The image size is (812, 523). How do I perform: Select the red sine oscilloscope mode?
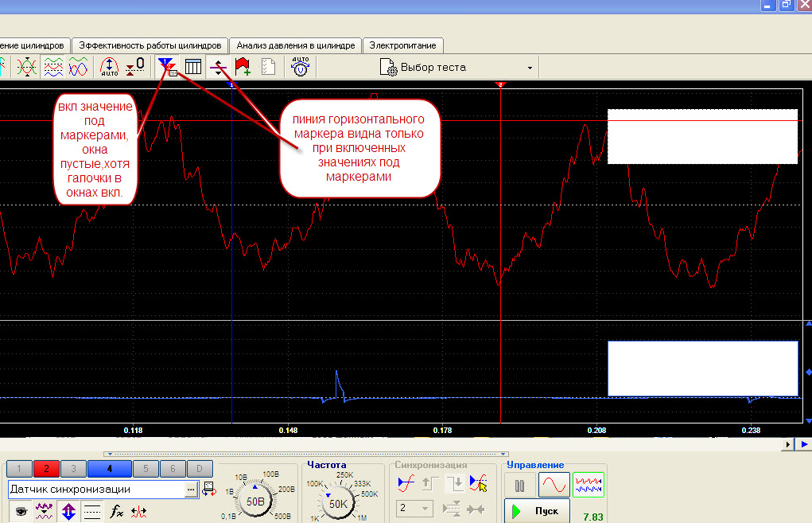[x=554, y=485]
